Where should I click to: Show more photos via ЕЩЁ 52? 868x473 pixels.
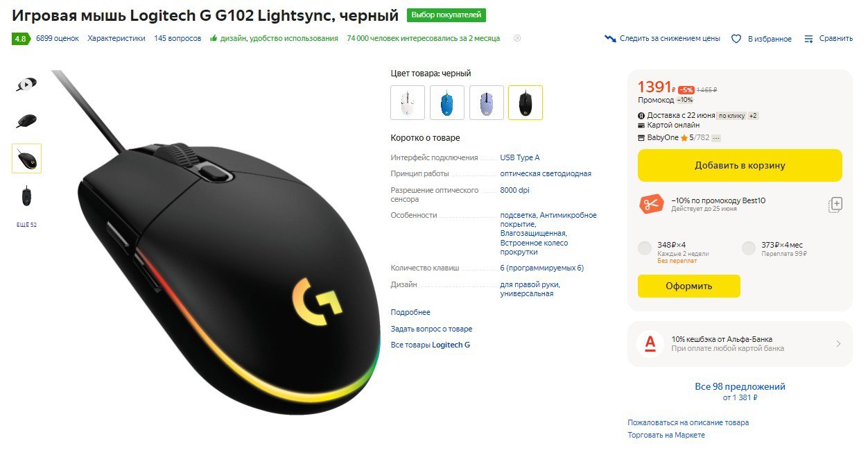pos(26,225)
